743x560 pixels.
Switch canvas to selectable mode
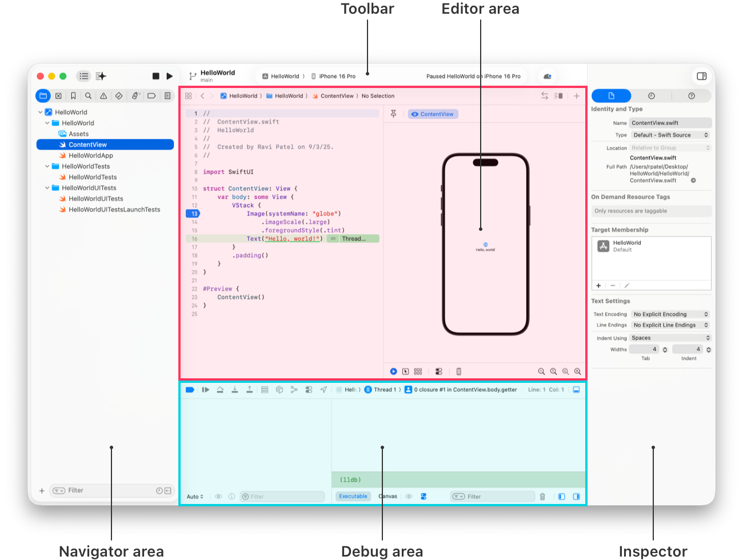(x=406, y=371)
